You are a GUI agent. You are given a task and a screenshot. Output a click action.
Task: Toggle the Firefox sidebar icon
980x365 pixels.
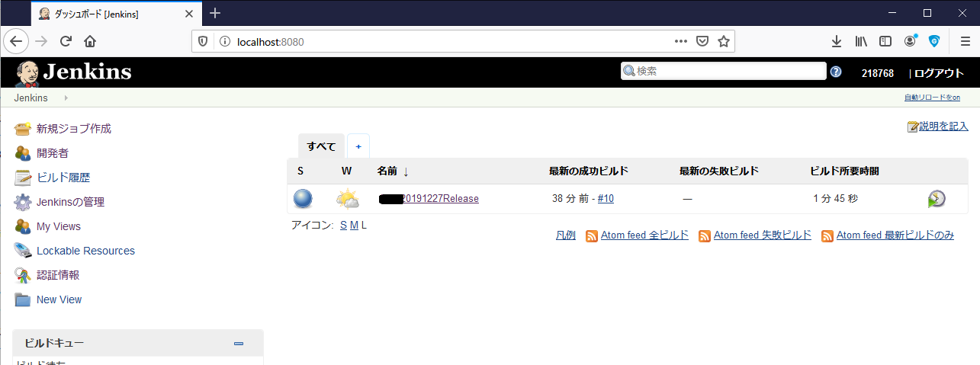click(x=885, y=41)
